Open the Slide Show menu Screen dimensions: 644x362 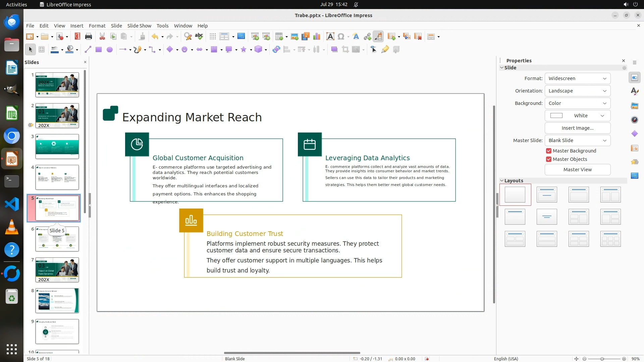139,26
